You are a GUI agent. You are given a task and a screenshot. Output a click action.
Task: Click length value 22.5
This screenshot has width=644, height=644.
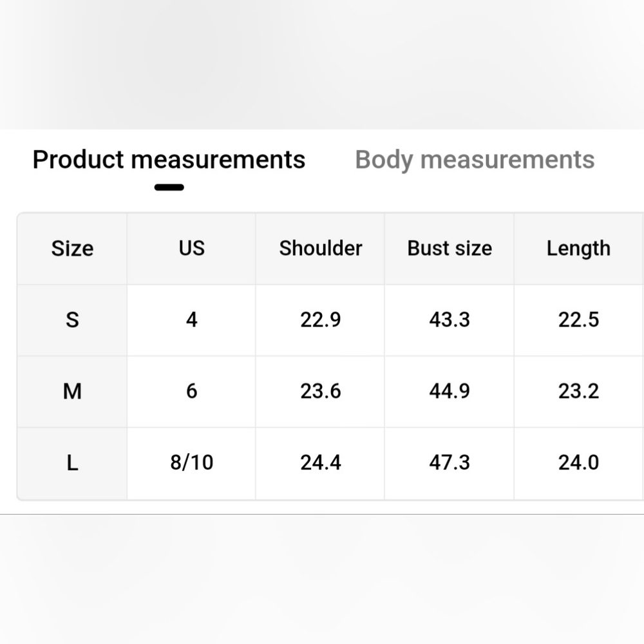pyautogui.click(x=578, y=320)
